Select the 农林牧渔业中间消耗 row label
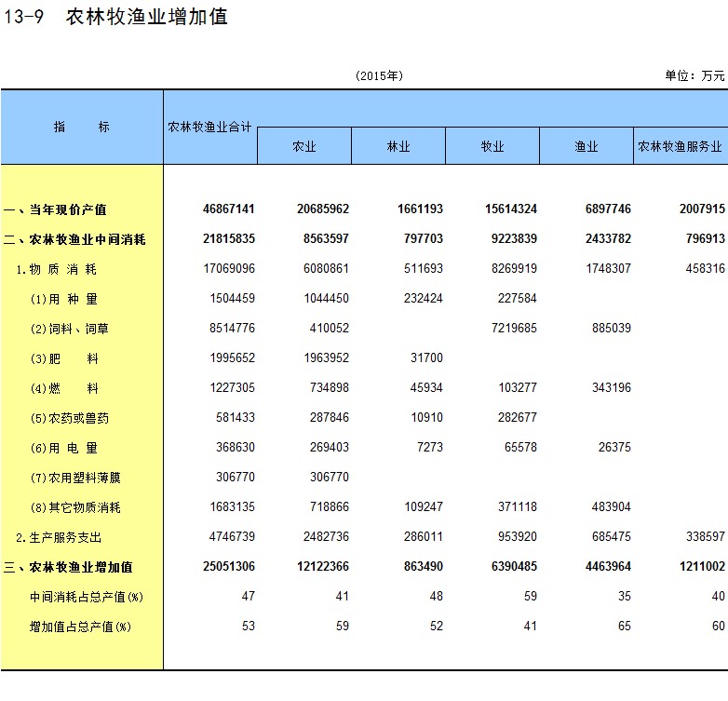 (x=74, y=239)
